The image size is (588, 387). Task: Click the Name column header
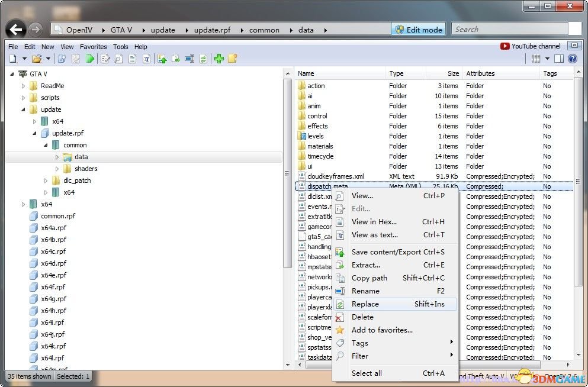[340, 73]
